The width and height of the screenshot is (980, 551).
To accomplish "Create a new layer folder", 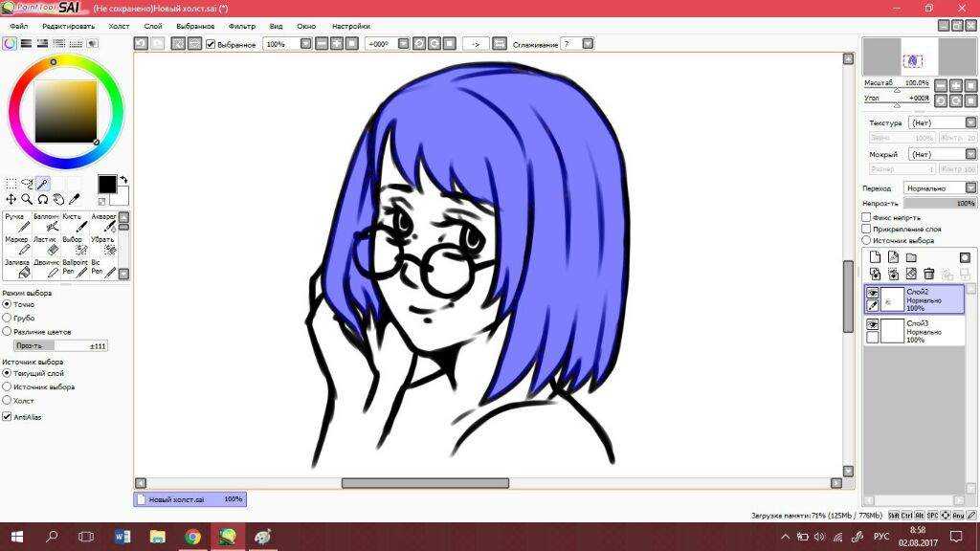I will [911, 257].
